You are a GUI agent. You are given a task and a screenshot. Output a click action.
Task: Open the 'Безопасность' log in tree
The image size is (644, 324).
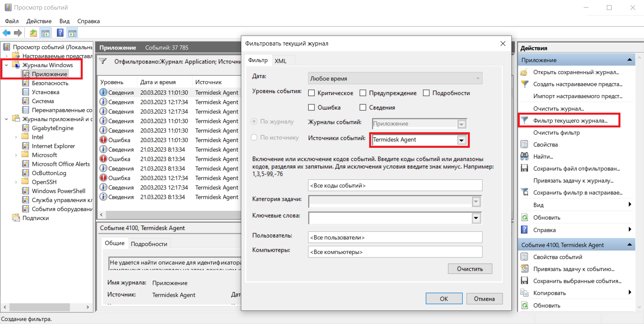point(50,83)
